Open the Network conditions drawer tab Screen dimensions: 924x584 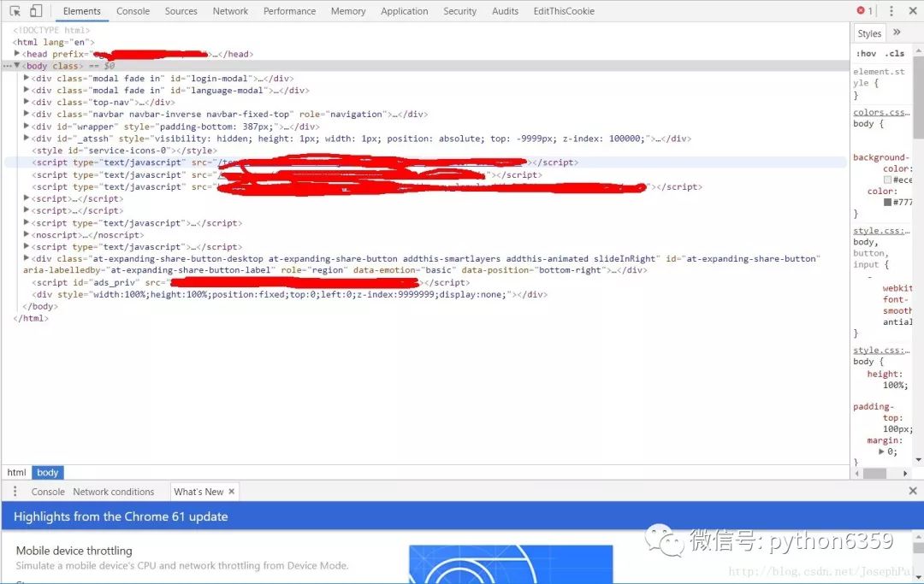113,492
